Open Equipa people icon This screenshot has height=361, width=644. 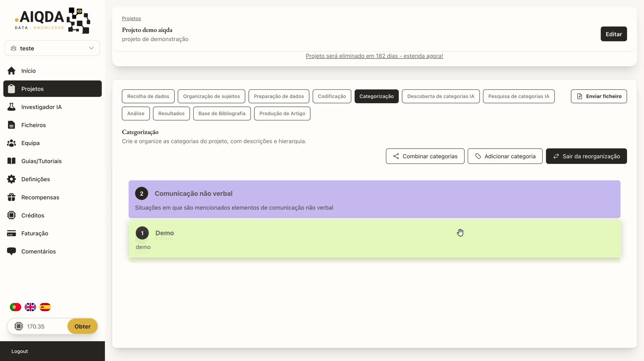click(11, 143)
